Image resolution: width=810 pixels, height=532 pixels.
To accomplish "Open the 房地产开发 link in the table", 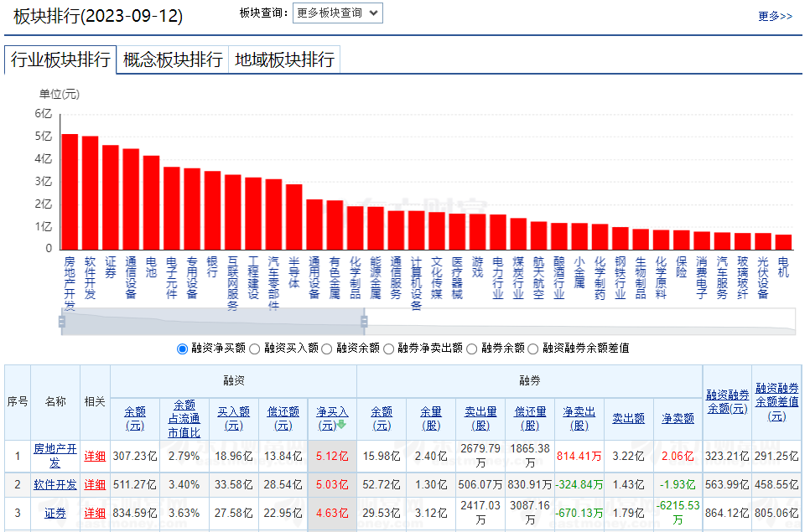I will [55, 456].
